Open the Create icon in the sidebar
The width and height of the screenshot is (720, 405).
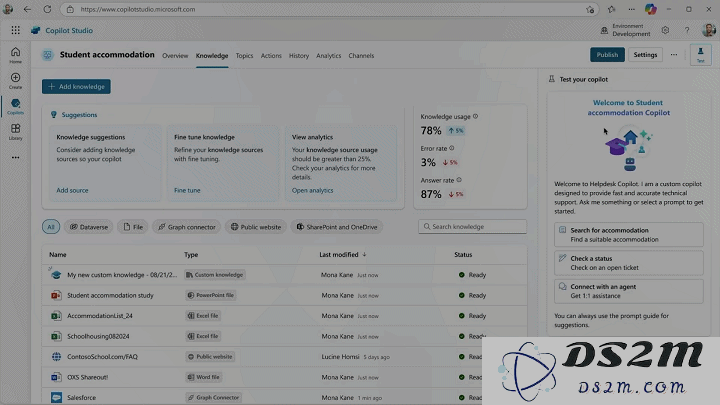click(15, 81)
